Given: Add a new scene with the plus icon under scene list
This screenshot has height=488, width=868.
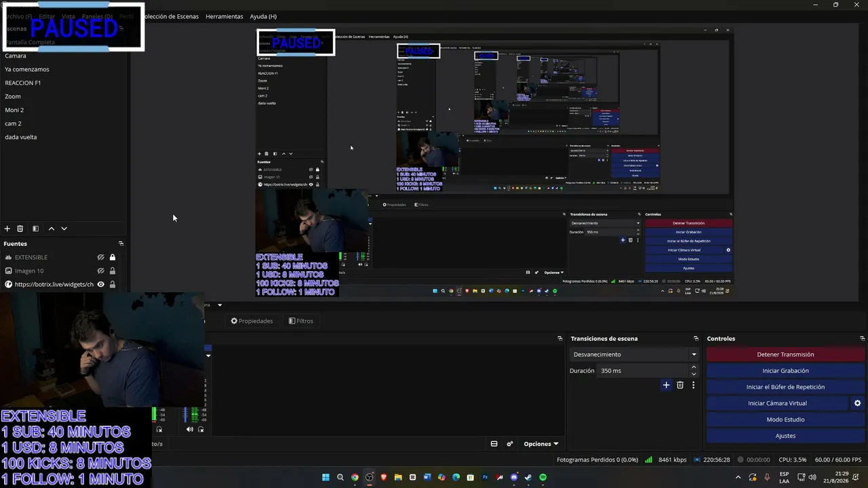Looking at the screenshot, I should tap(7, 228).
